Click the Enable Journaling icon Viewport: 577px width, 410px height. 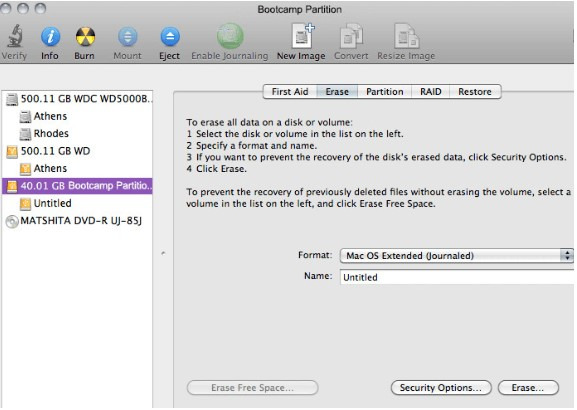tap(230, 36)
